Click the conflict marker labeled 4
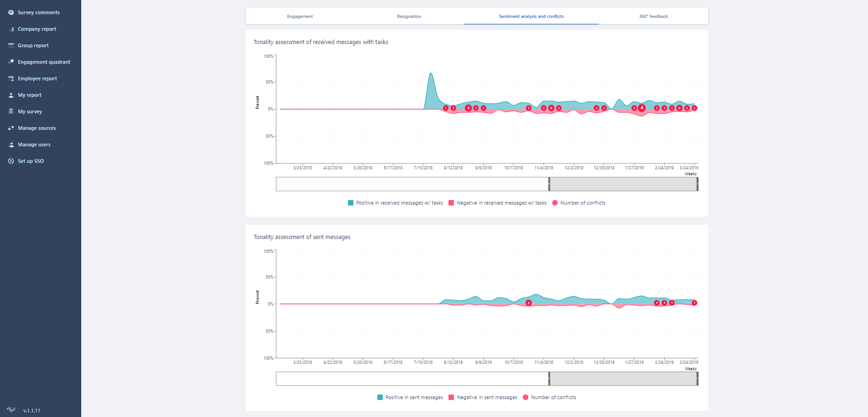The width and height of the screenshot is (868, 417). click(x=642, y=108)
